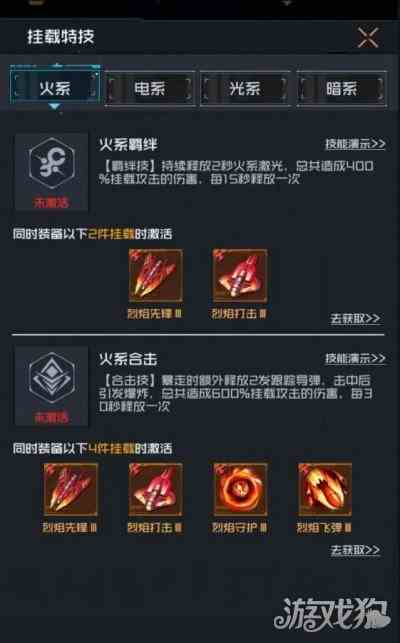The height and width of the screenshot is (643, 400).
Task: Click 去获取 link under the 2-piece set
Action: (x=355, y=319)
